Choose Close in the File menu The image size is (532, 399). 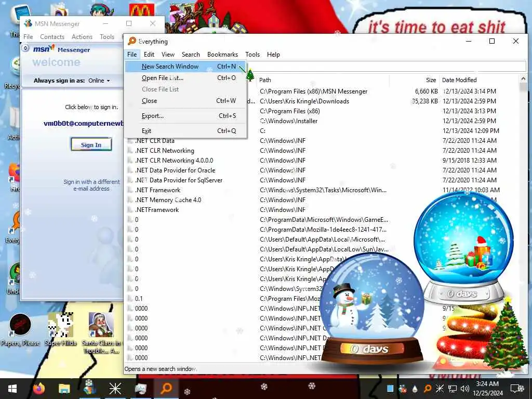185,101
